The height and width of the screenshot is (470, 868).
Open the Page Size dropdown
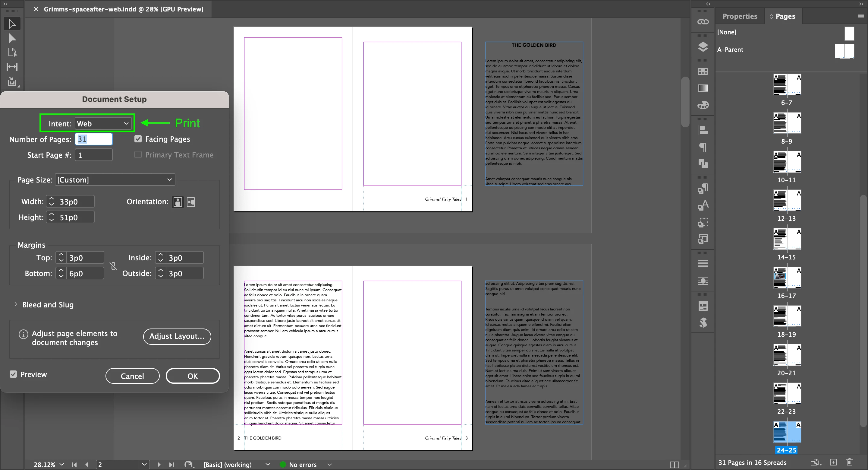coord(115,180)
